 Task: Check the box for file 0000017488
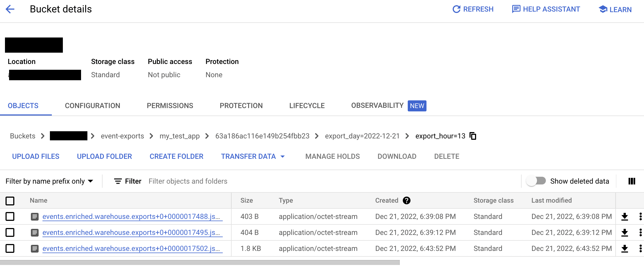pos(10,216)
